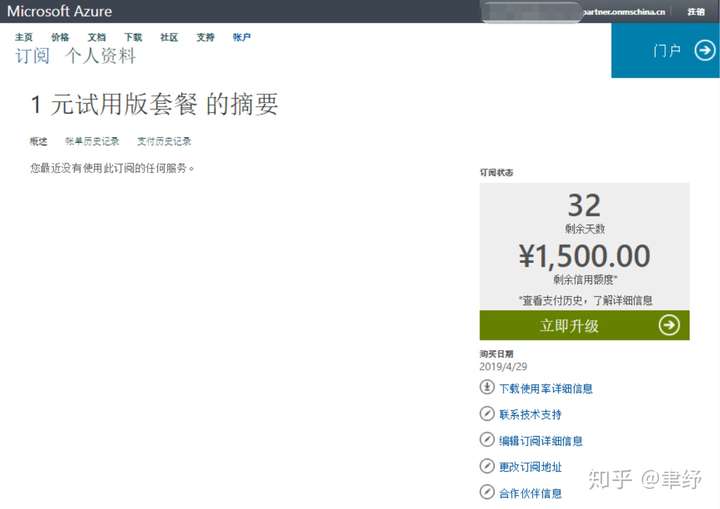Click the download icon beside 下载使用率详细信息
Image resolution: width=720 pixels, height=509 pixels.
(487, 387)
